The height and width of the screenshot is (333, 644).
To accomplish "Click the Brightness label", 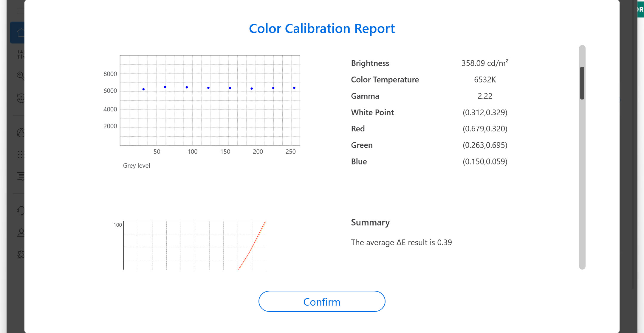I will click(370, 63).
